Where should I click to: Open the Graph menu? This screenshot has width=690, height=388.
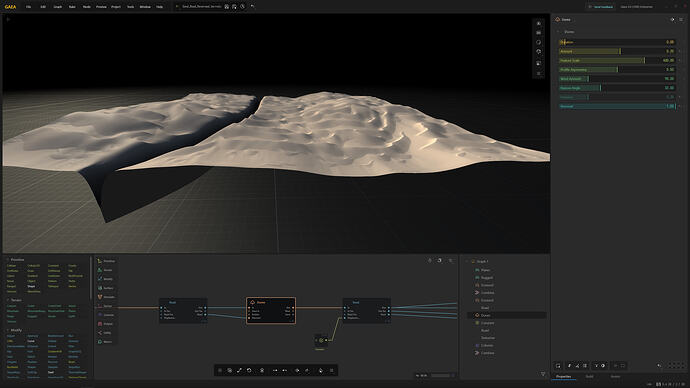[x=58, y=7]
